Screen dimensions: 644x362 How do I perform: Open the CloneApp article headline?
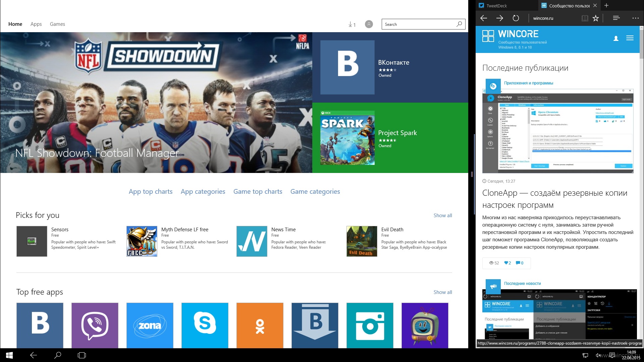point(555,199)
